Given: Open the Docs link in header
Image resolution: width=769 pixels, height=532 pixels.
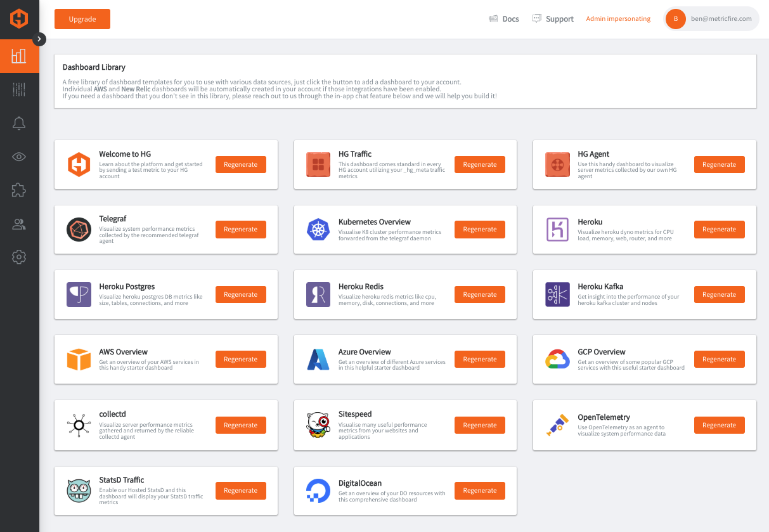Looking at the screenshot, I should pyautogui.click(x=504, y=19).
